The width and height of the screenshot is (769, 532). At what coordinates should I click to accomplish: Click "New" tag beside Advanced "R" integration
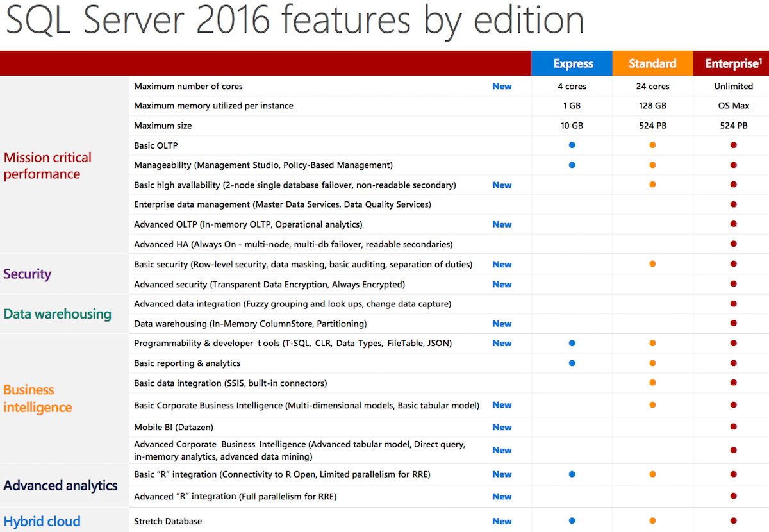(x=502, y=496)
